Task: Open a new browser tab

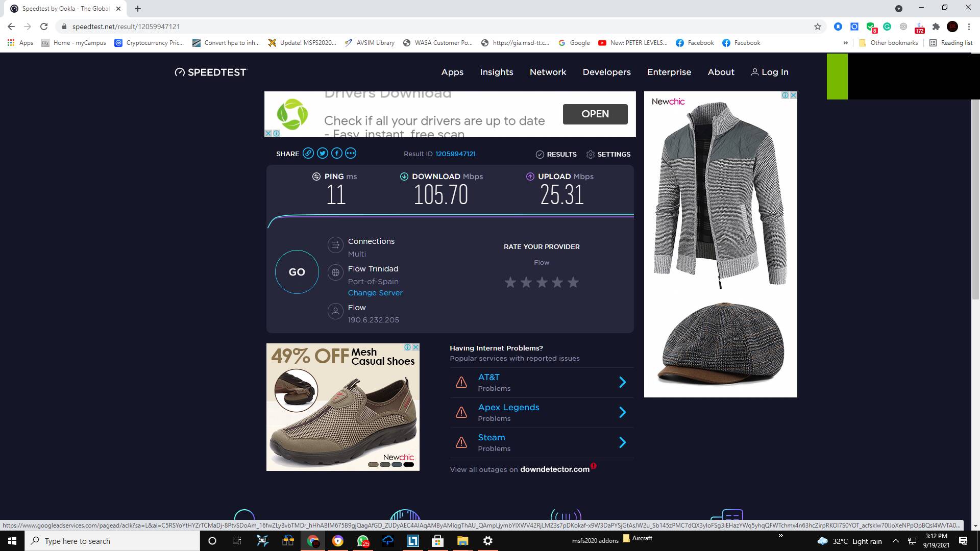Action: tap(138, 9)
